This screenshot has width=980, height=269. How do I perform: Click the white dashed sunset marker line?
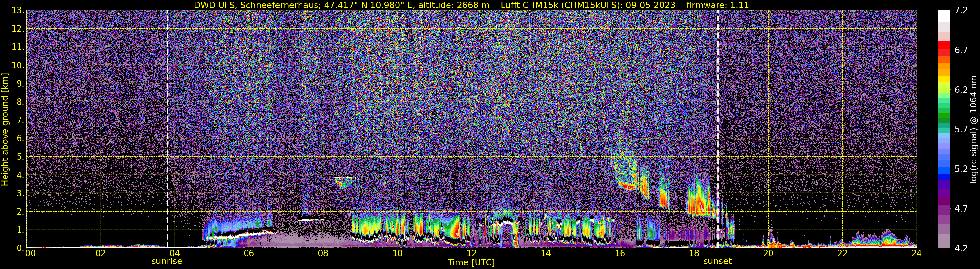pyautogui.click(x=718, y=129)
